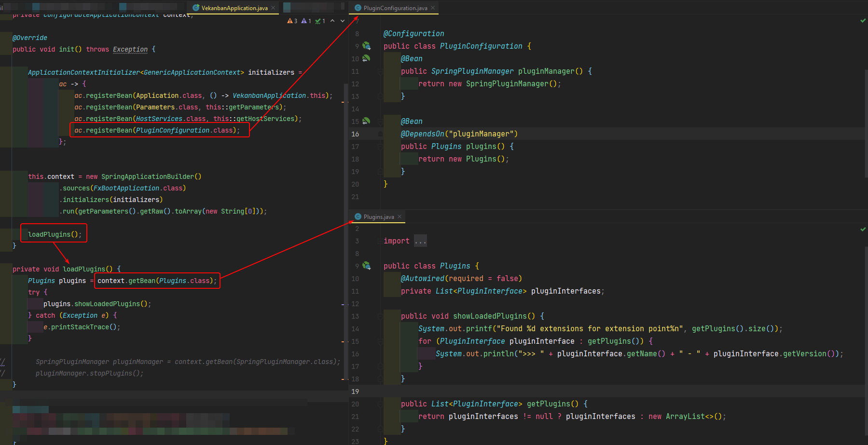Screen dimensions: 868x445
Task: Click 'pluginInterfaces' field declaration line 11
Action: point(566,291)
